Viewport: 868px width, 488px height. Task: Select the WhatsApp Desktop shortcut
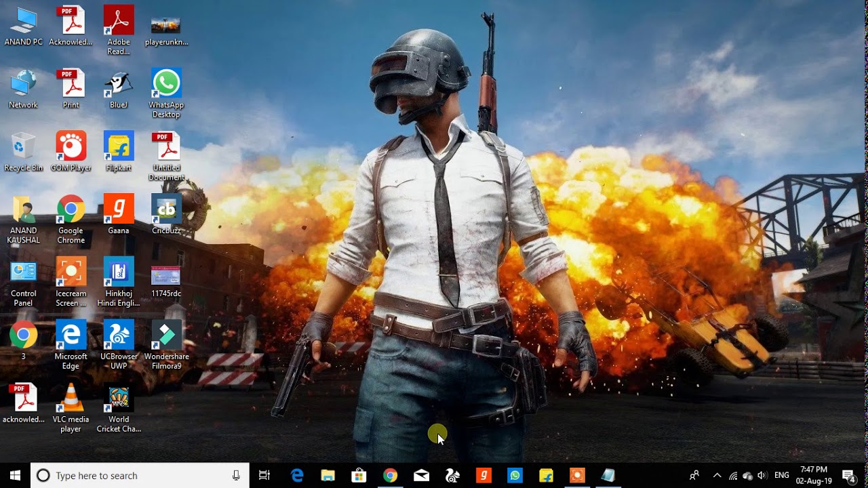[166, 94]
